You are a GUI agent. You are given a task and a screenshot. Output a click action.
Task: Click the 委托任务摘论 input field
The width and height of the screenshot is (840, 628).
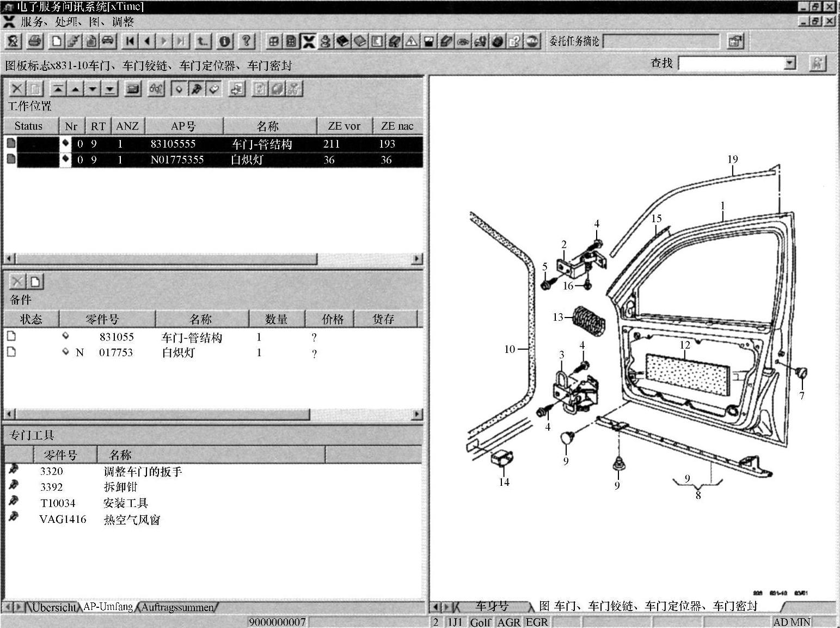tap(661, 41)
